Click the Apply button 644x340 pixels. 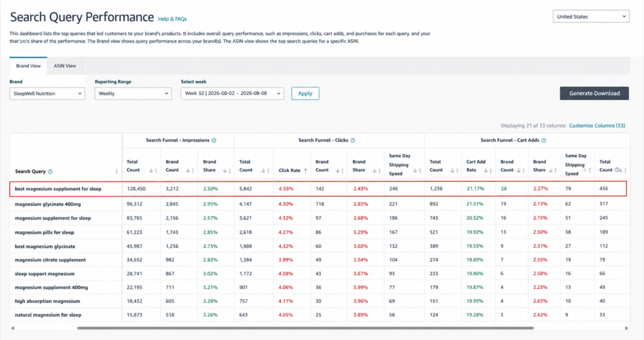[x=305, y=93]
